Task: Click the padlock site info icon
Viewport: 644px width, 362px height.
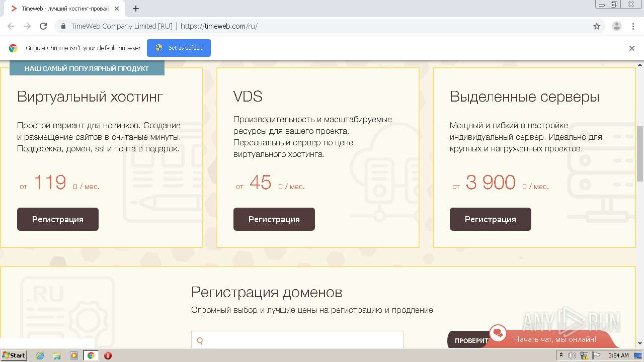Action: 63,26
